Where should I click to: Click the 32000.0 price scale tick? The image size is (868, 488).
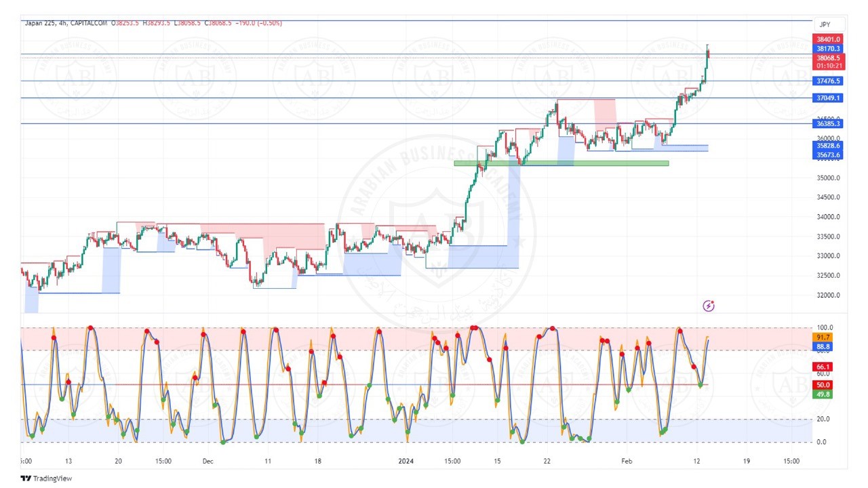point(828,296)
